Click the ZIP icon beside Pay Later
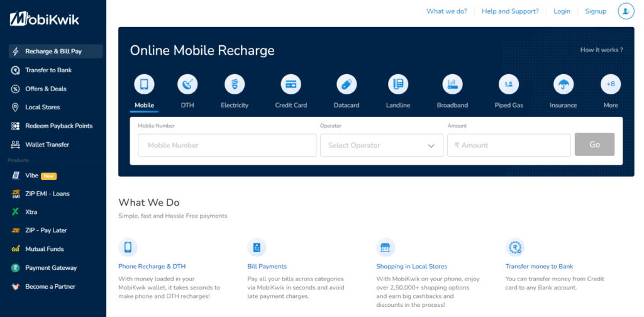Viewport: 644px width, 317px height. (15, 230)
